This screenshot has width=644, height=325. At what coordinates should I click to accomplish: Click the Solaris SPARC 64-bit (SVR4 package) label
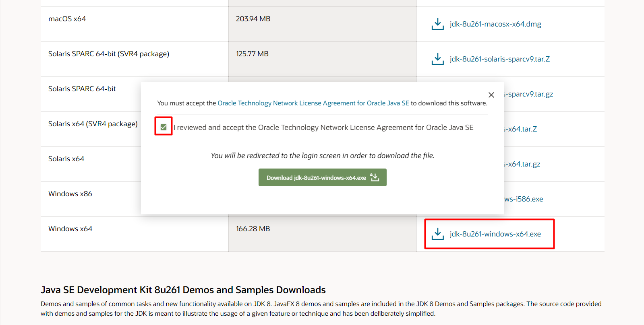[109, 54]
